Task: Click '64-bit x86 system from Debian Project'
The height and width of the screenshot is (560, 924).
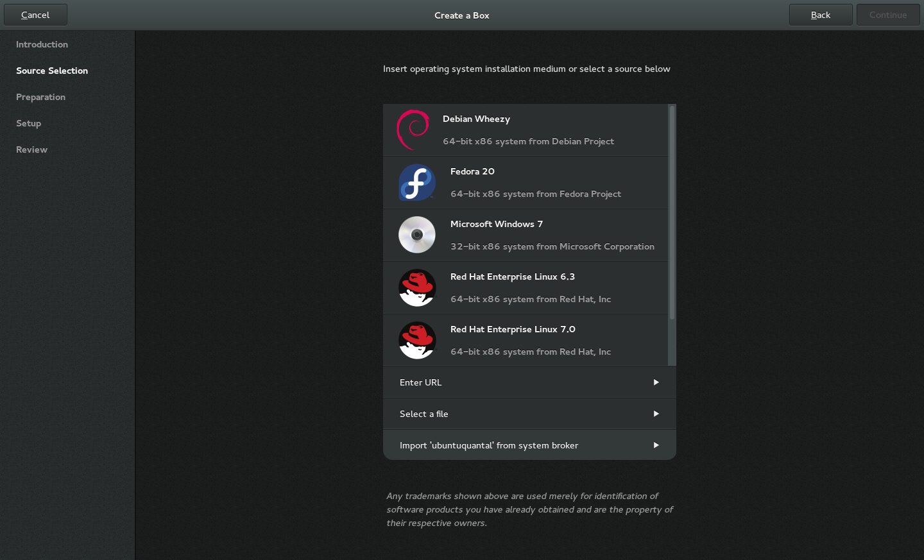Action: click(x=528, y=141)
